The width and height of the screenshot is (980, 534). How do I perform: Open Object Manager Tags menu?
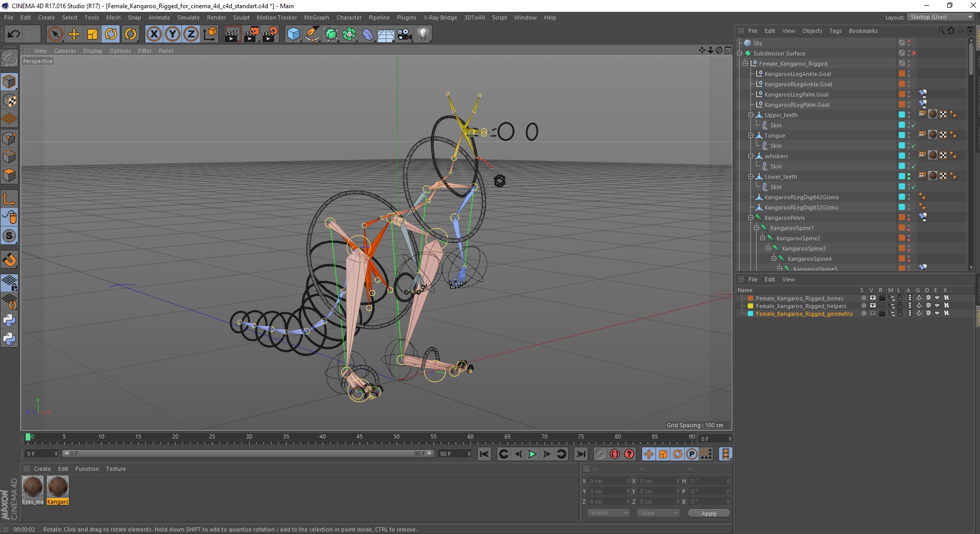[x=835, y=31]
